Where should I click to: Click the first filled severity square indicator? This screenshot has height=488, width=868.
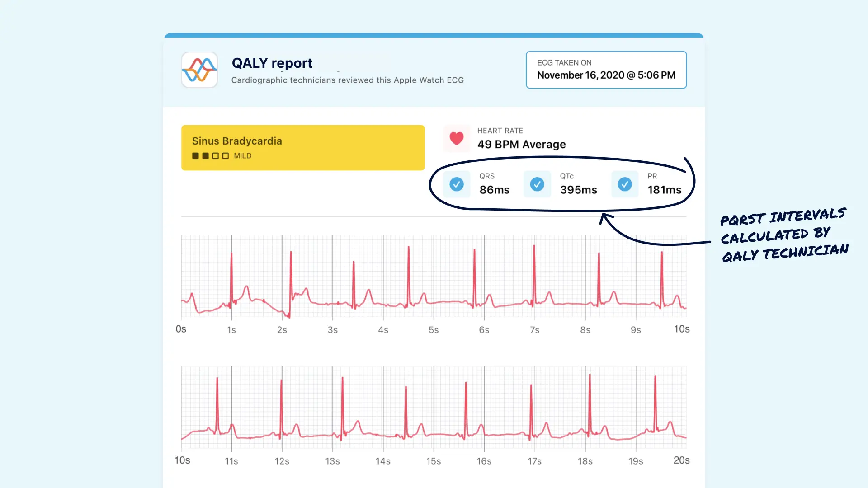click(195, 155)
